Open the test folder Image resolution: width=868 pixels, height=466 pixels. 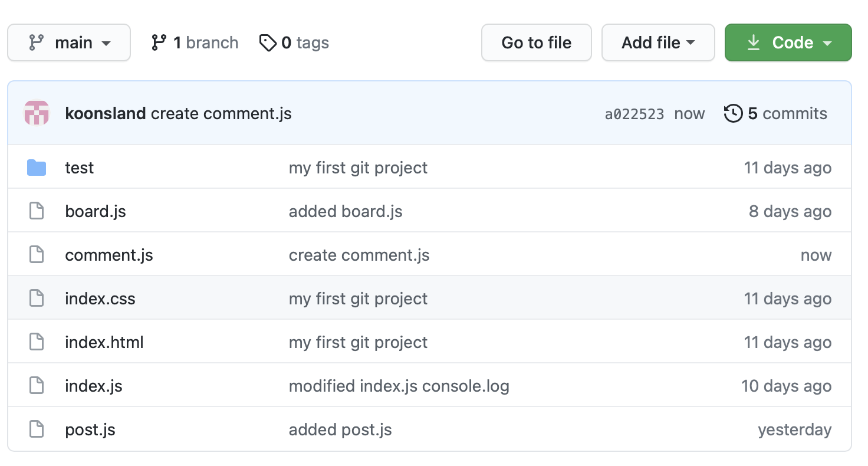80,168
